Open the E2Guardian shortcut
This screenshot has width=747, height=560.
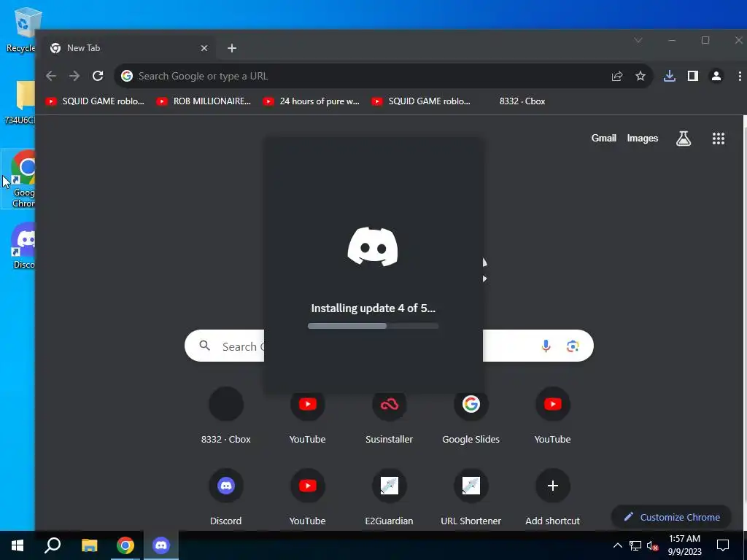[x=390, y=498]
